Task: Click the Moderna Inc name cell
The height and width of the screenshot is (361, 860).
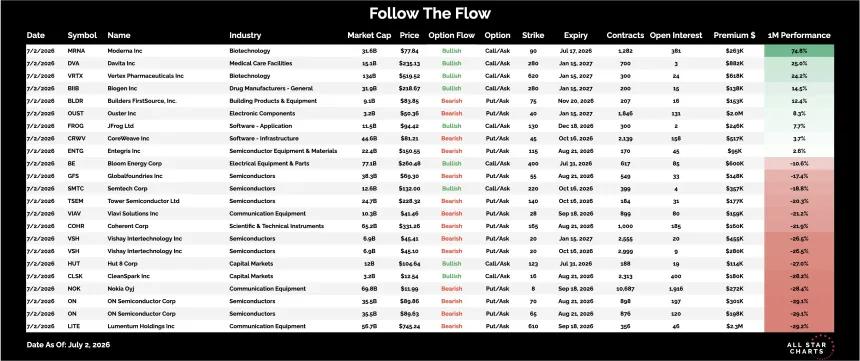Action: 123,50
